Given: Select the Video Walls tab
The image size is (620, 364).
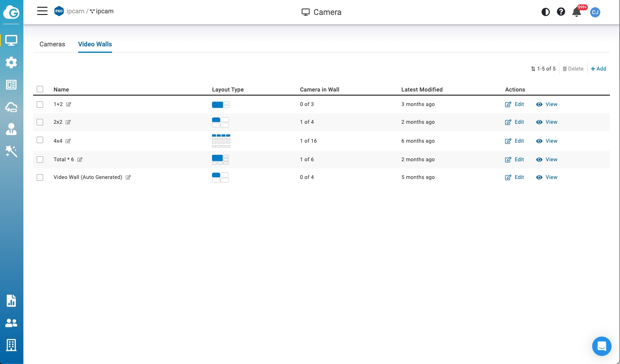Looking at the screenshot, I should click(x=95, y=44).
